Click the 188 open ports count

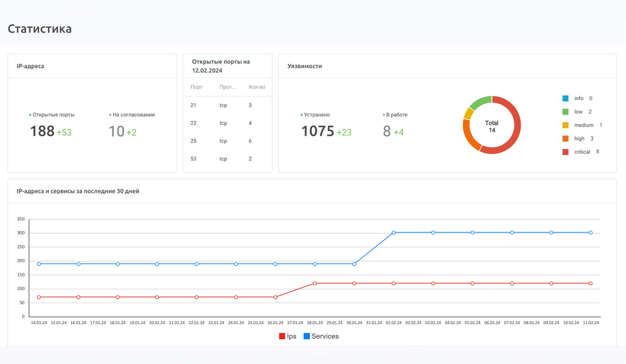42,131
